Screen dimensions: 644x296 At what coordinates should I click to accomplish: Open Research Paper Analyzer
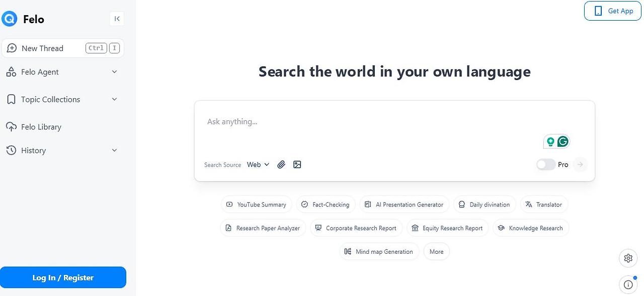coord(263,228)
